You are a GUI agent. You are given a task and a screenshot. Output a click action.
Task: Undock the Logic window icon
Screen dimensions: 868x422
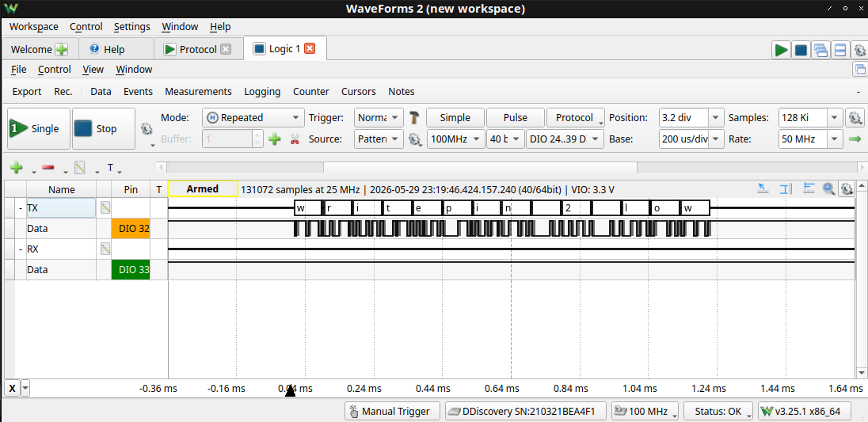pos(860,69)
